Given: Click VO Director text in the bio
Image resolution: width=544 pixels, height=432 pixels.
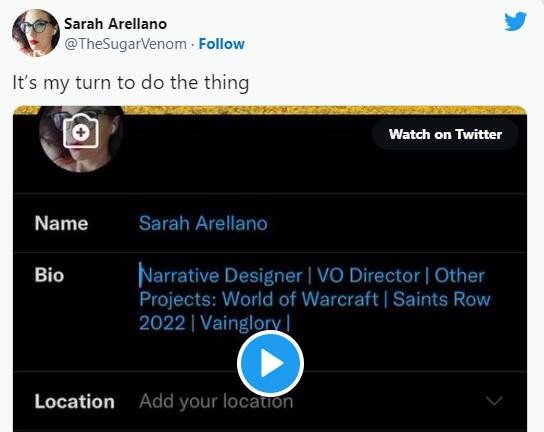Looking at the screenshot, I should tap(368, 276).
